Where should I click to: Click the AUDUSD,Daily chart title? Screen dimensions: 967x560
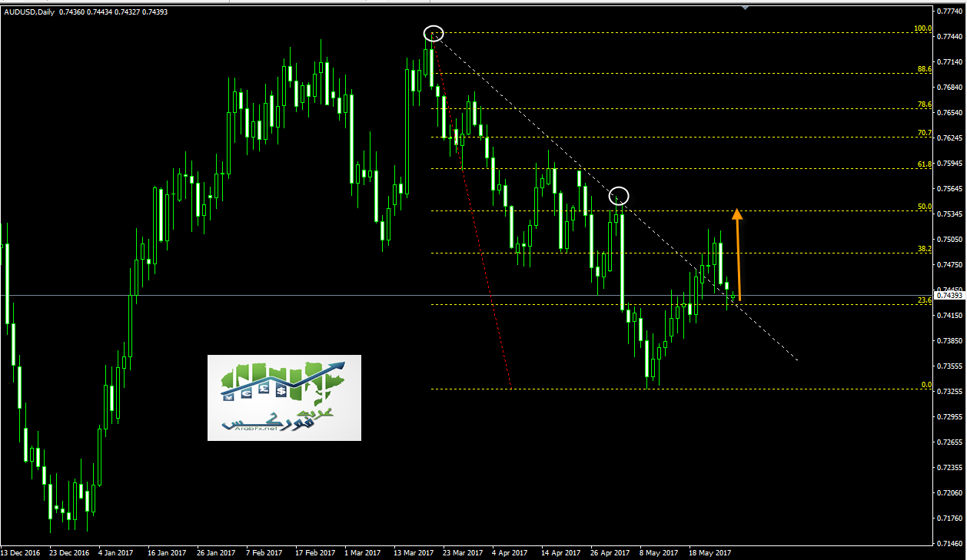coord(28,12)
